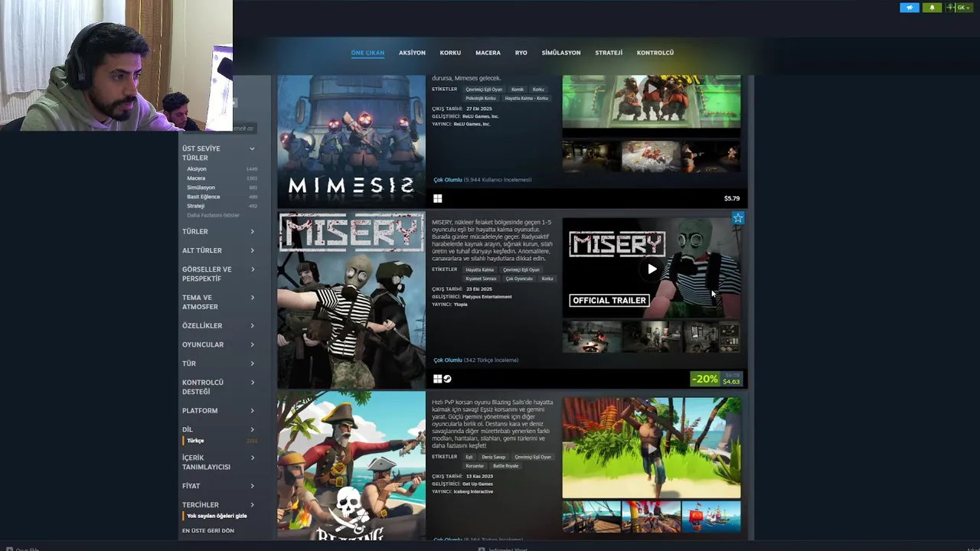
Task: Open Platypus Entertainment developer link
Action: tap(487, 297)
